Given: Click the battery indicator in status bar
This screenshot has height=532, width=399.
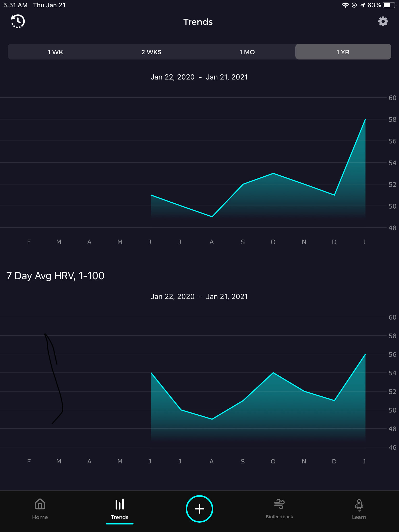Looking at the screenshot, I should [389, 5].
